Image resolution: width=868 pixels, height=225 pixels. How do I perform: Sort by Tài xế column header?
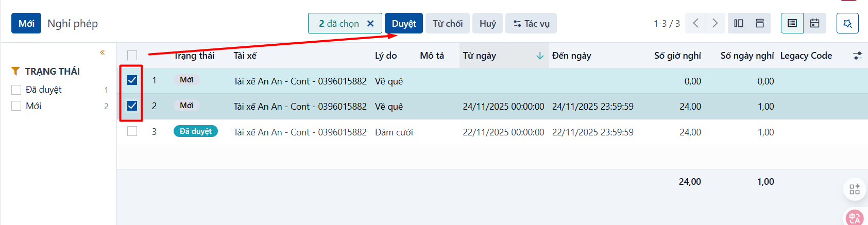coord(245,56)
